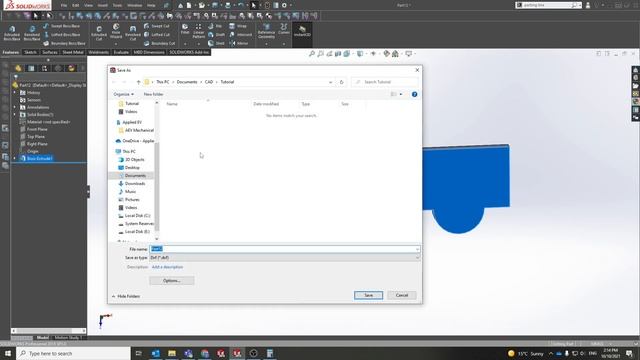Click the File name input field
The height and width of the screenshot is (360, 640).
click(284, 249)
